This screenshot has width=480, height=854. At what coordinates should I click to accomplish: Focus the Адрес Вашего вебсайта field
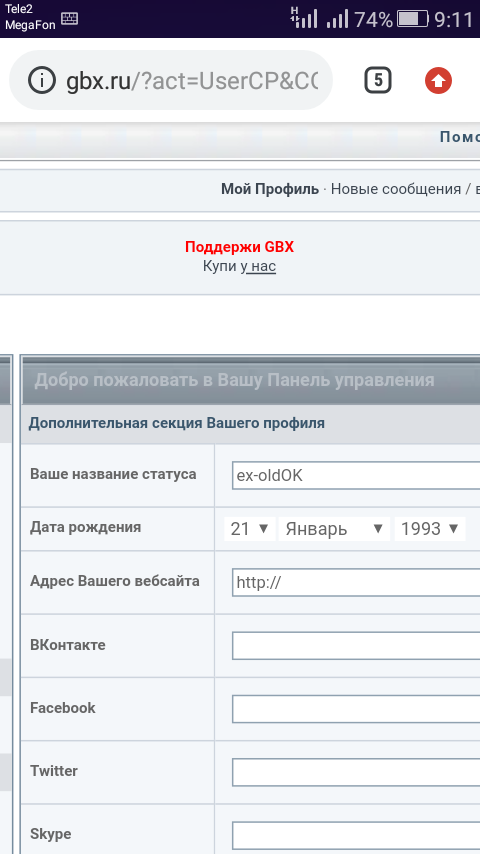pos(356,582)
